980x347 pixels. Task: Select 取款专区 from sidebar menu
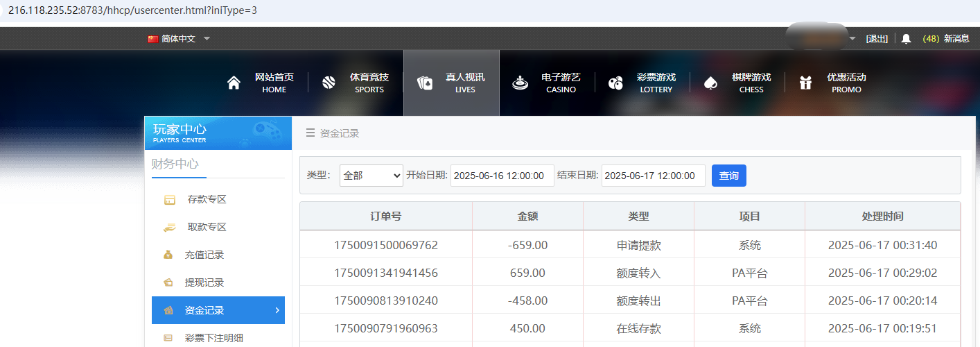coord(207,228)
